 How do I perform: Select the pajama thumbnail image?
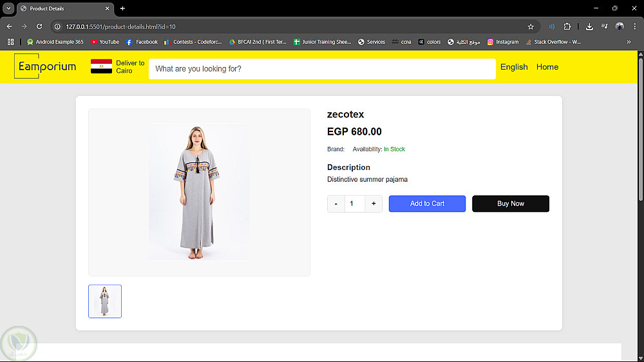click(105, 301)
